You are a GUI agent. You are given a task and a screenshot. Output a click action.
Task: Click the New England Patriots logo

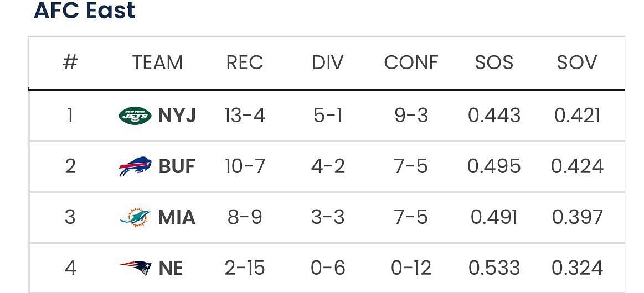135,268
